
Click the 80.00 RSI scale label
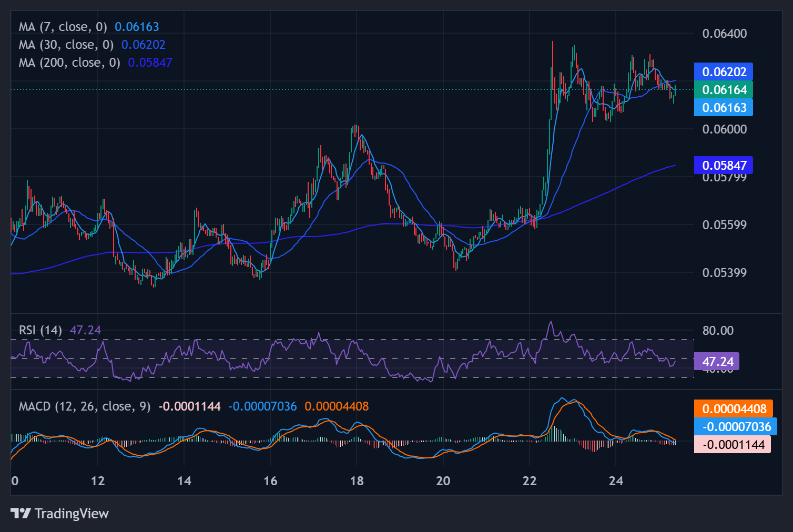point(718,331)
